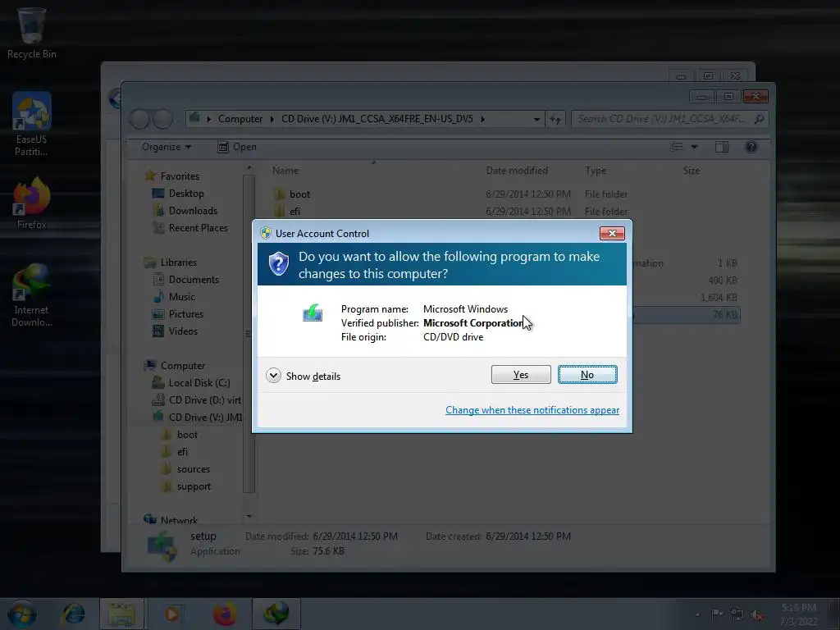840x630 pixels.
Task: Click navigation pane scrollbar down arrow
Action: [x=249, y=517]
